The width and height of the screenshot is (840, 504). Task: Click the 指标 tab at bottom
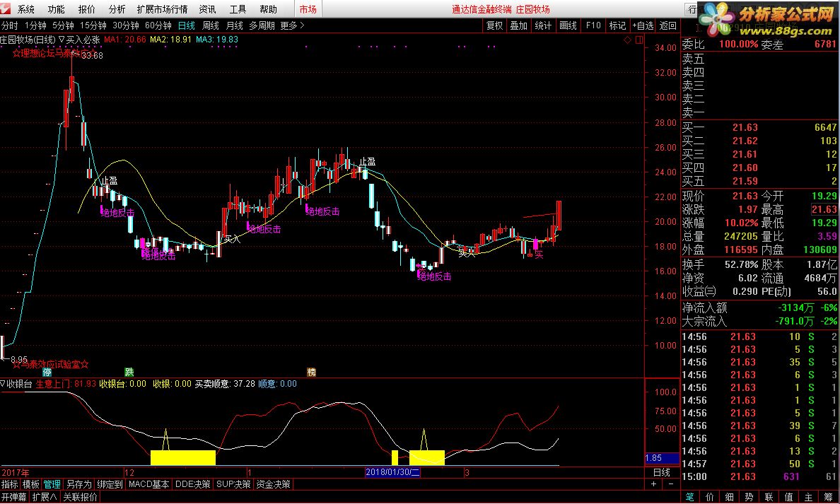tap(10, 484)
